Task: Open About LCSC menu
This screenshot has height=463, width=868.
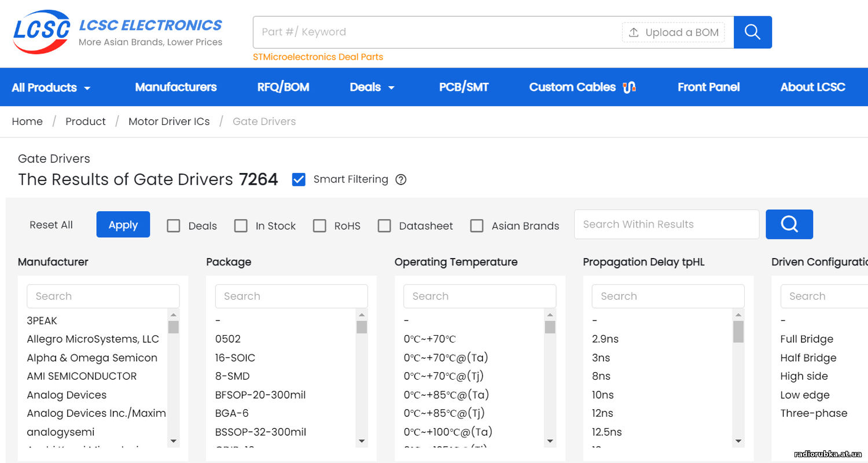Action: tap(813, 87)
